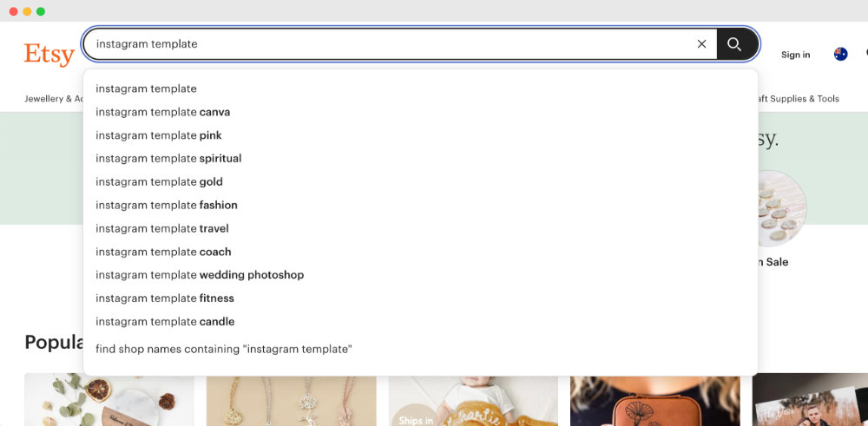Open the On Sale circular thumbnail

click(782, 208)
